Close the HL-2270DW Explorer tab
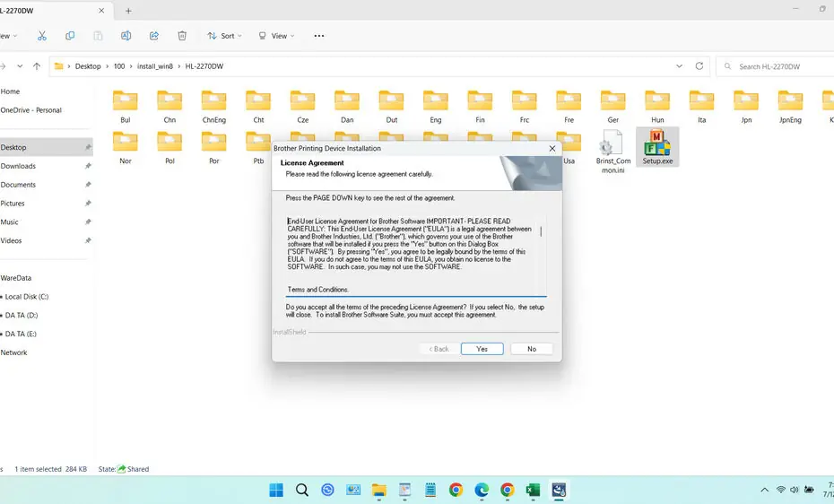The image size is (834, 504). pos(101,11)
